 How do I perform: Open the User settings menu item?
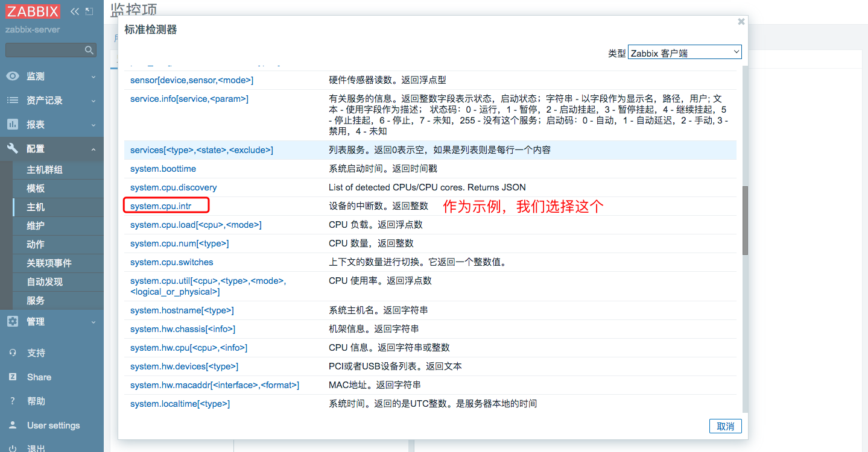click(x=53, y=425)
